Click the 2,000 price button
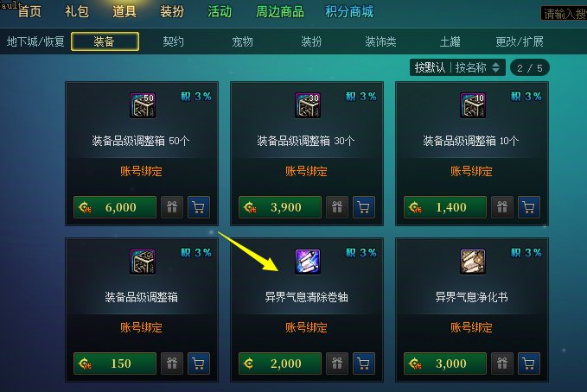The width and height of the screenshot is (587, 392). [280, 364]
